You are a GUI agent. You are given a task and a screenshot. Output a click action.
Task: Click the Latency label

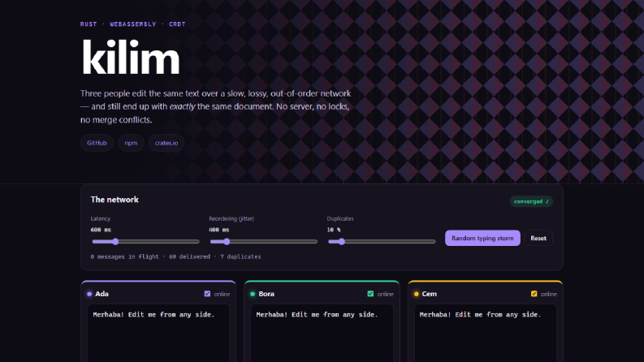[x=101, y=219]
